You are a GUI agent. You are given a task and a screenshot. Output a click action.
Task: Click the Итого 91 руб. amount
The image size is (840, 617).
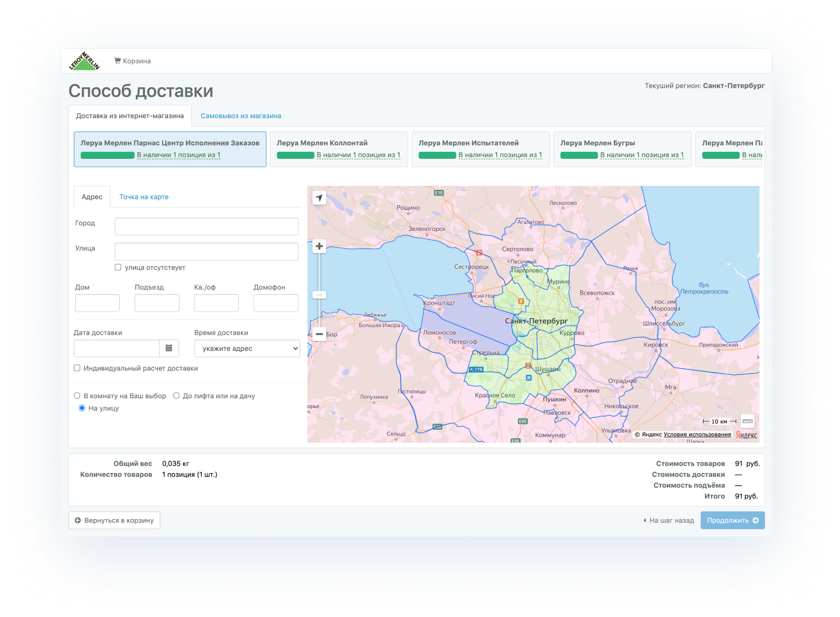pyautogui.click(x=746, y=496)
